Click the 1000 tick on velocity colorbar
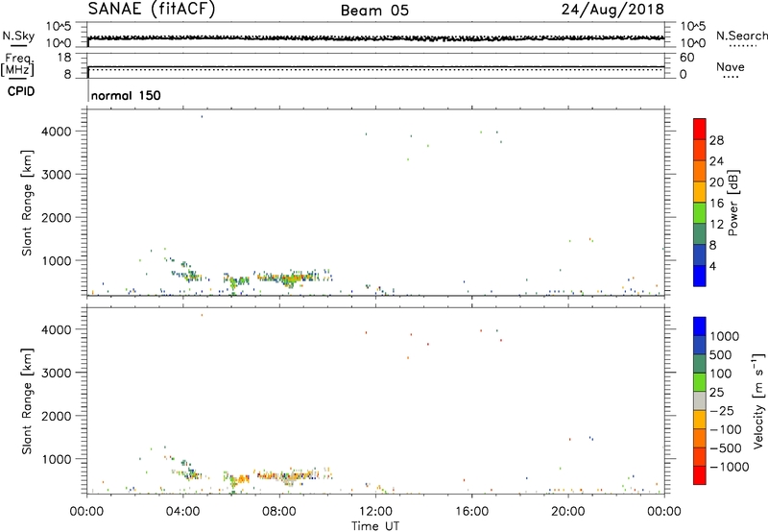 [x=725, y=336]
